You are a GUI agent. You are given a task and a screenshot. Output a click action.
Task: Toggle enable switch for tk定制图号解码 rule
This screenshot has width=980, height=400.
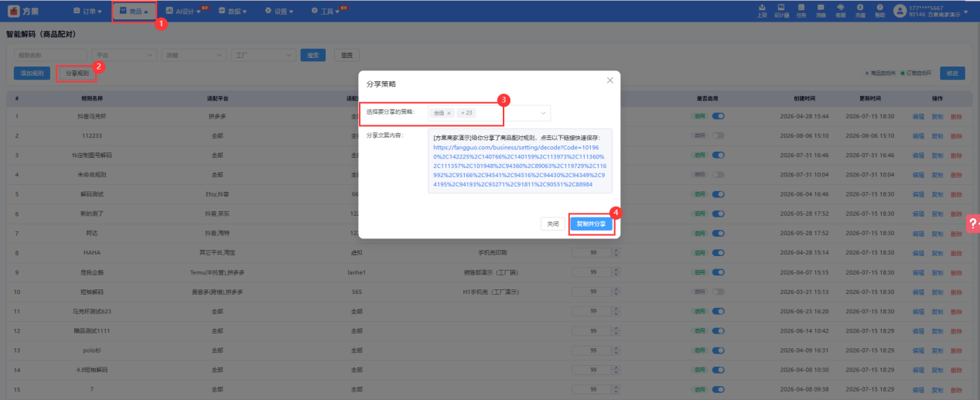pos(718,155)
